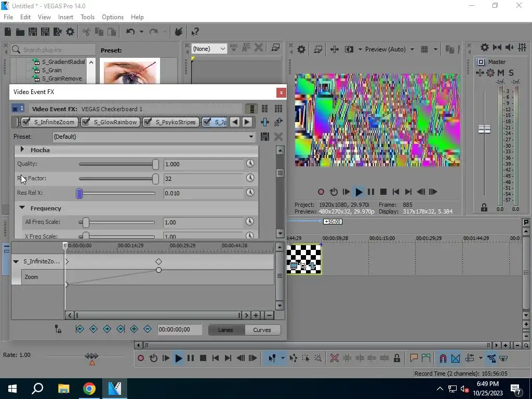The height and width of the screenshot is (399, 532).
Task: Click the Res Rel X slider handle
Action: (79, 193)
